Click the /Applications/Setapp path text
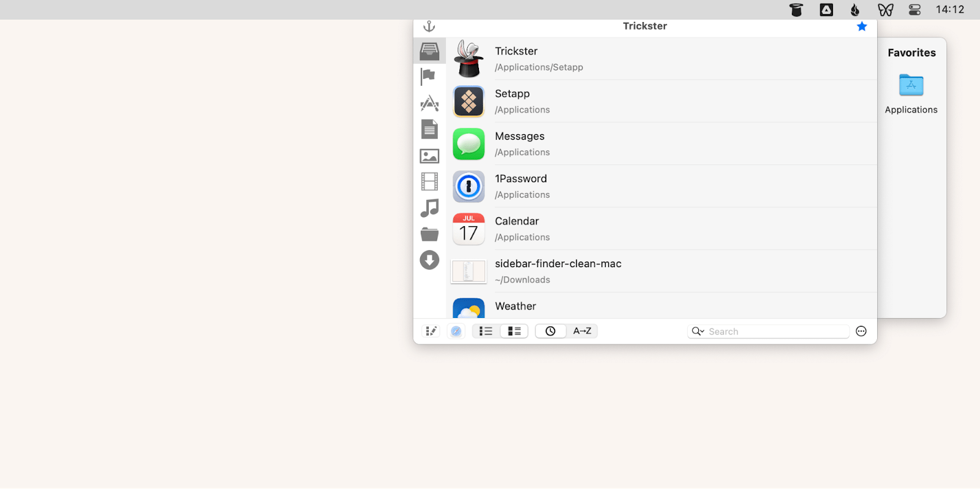The width and height of the screenshot is (980, 489). pyautogui.click(x=539, y=67)
